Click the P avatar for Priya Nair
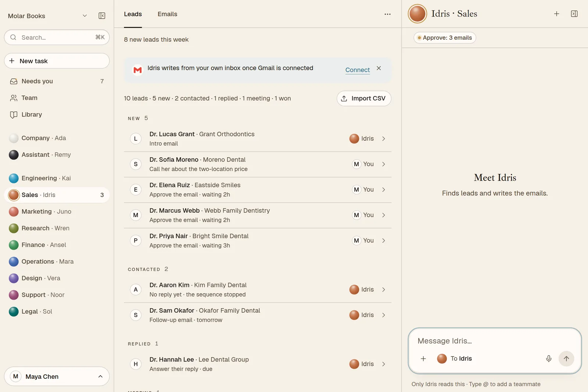Image resolution: width=588 pixels, height=392 pixels. coord(136,240)
